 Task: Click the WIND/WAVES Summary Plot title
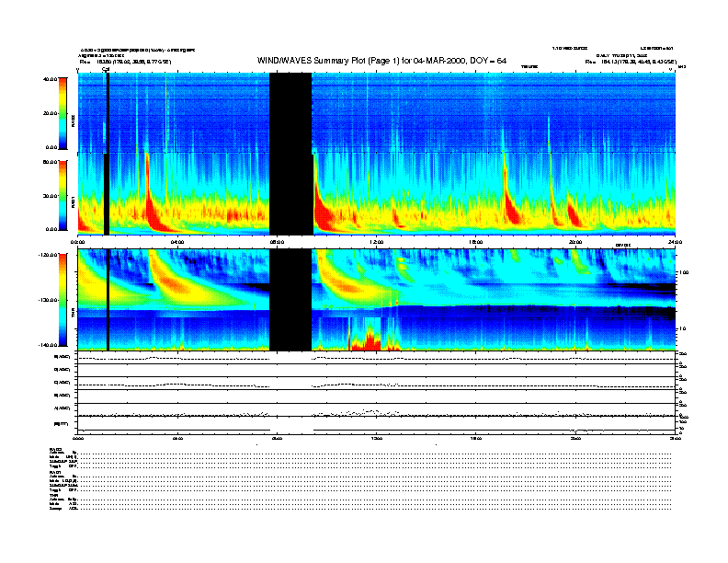pyautogui.click(x=381, y=61)
